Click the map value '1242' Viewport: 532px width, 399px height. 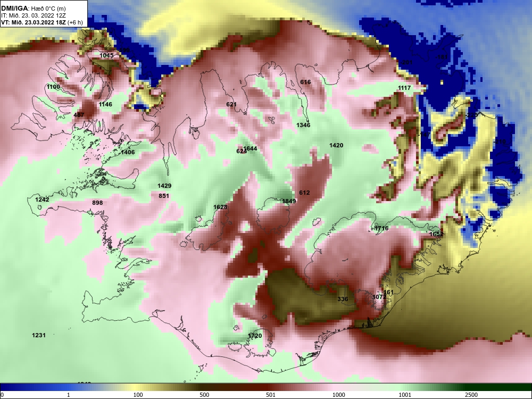[42, 199]
